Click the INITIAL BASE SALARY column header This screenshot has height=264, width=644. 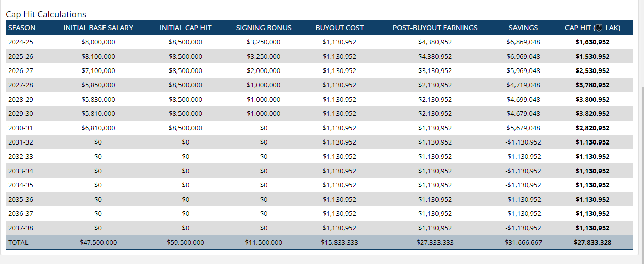[x=98, y=28]
